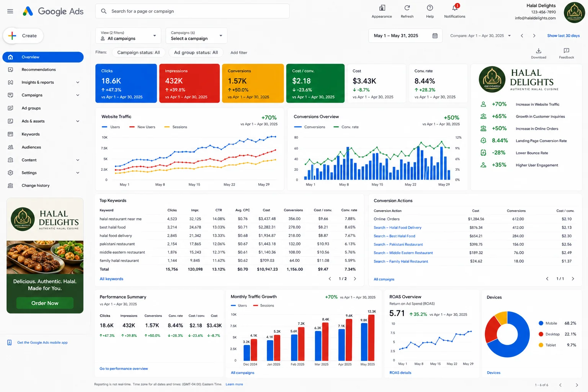Open the View All campaigns dropdown
This screenshot has height=392, width=588.
click(x=128, y=36)
